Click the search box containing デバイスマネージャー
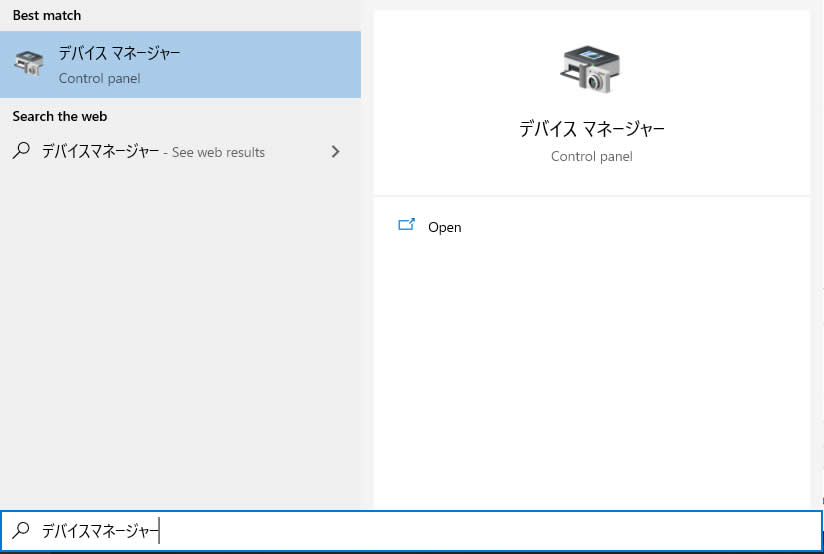The image size is (824, 554). pyautogui.click(x=412, y=530)
